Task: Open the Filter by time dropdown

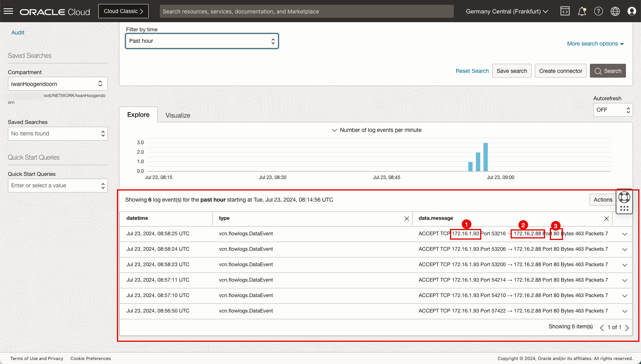Action: (202, 41)
